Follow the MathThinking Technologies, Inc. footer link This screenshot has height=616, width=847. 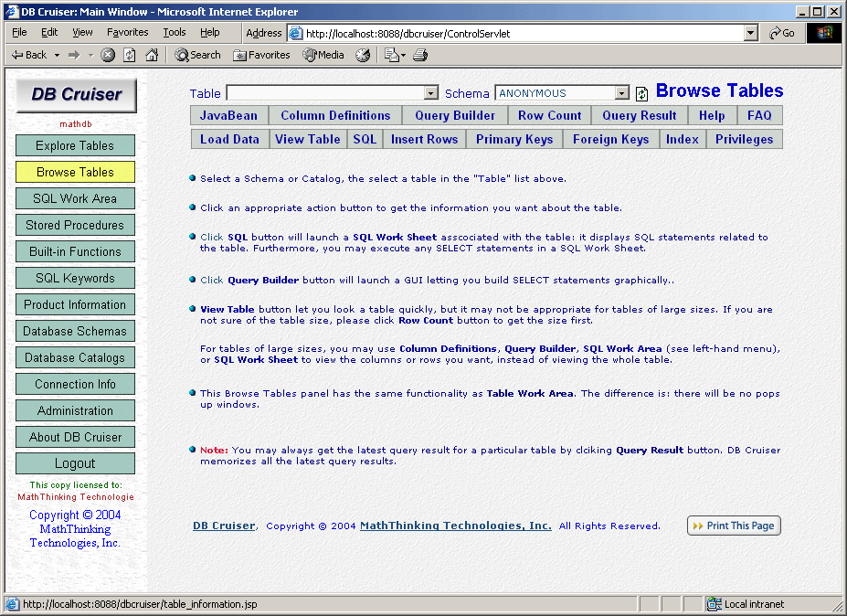coord(455,526)
